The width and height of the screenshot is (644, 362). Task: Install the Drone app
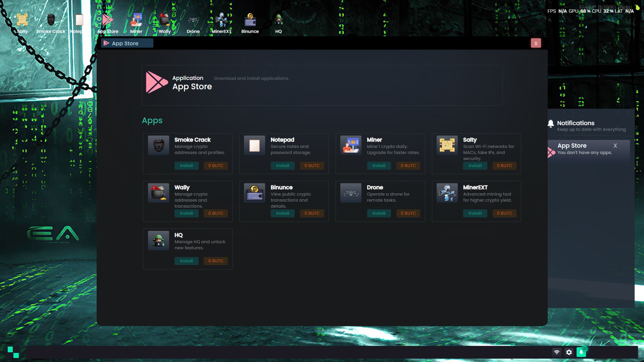tap(379, 213)
